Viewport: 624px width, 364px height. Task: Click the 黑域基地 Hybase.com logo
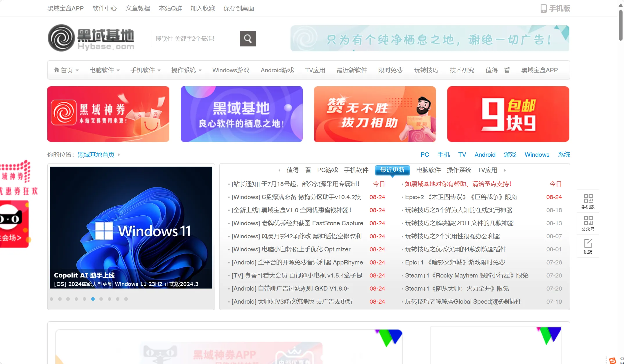(x=91, y=38)
